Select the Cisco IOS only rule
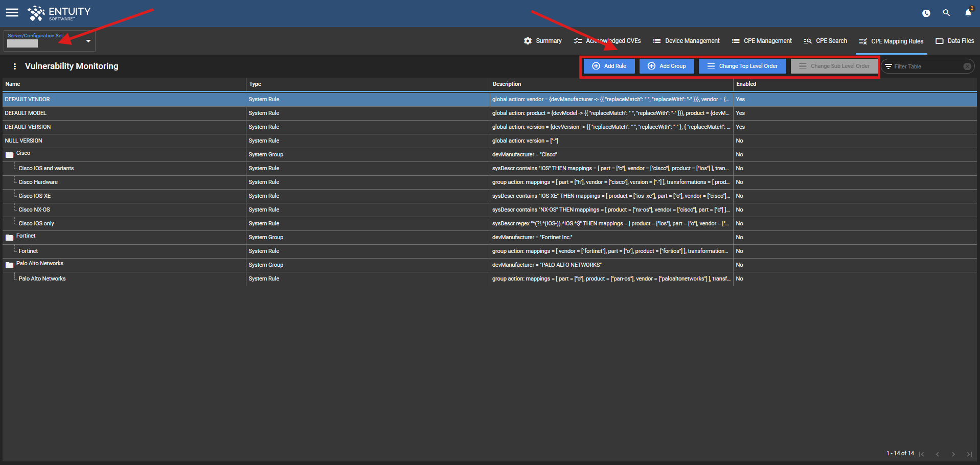Screen dimensions: 980x465 (490, 223)
